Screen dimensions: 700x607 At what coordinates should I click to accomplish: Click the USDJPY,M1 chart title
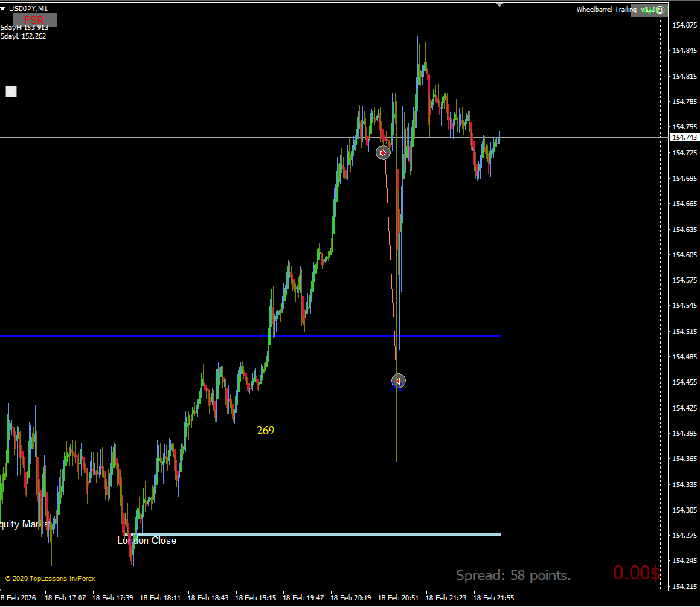click(28, 9)
